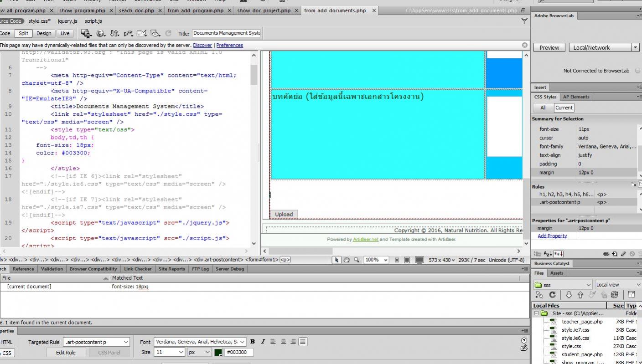Viewport: 642px width, 364px height.
Task: Click Connect to Remote Server icon in Files panel
Action: (x=539, y=295)
